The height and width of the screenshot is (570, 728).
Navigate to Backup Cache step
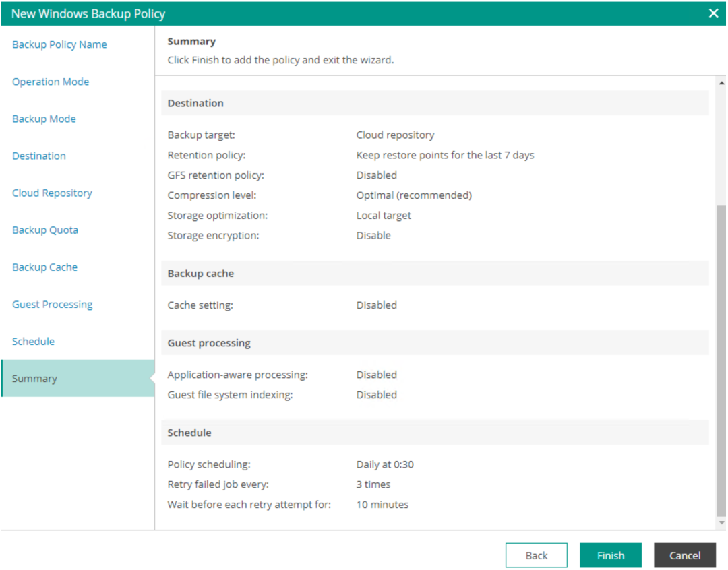tap(44, 267)
